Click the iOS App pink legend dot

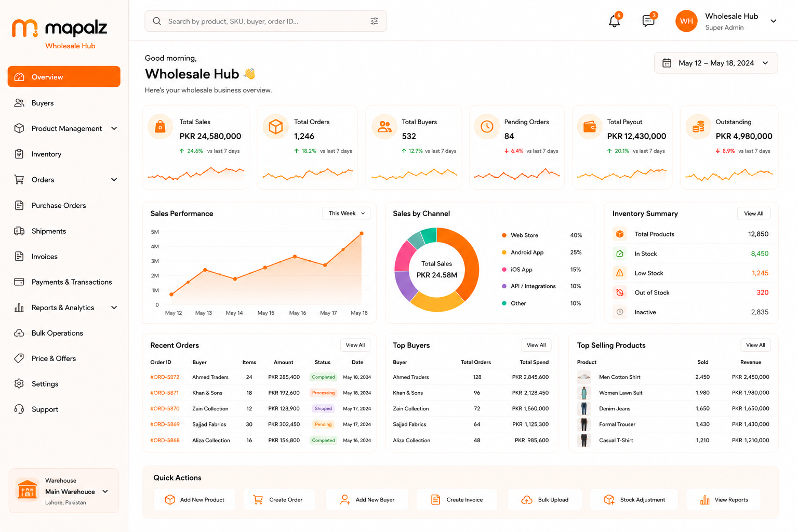[x=504, y=270]
